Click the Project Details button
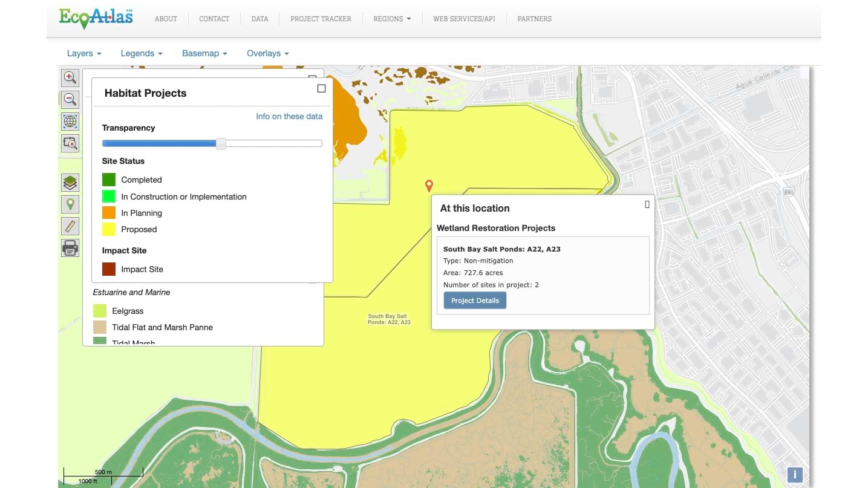 [x=475, y=300]
